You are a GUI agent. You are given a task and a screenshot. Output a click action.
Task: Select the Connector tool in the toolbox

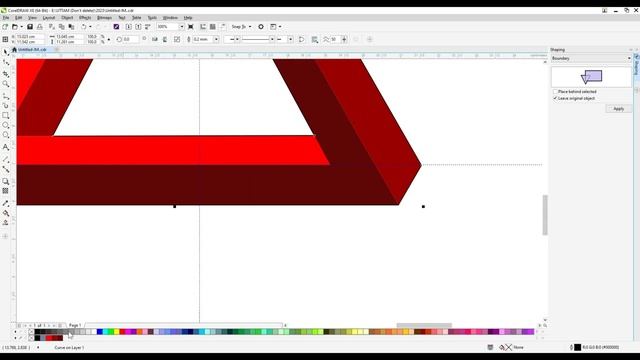(6, 169)
